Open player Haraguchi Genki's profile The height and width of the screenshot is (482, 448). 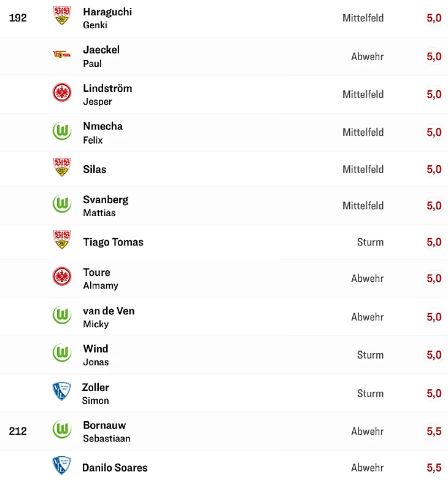107,18
